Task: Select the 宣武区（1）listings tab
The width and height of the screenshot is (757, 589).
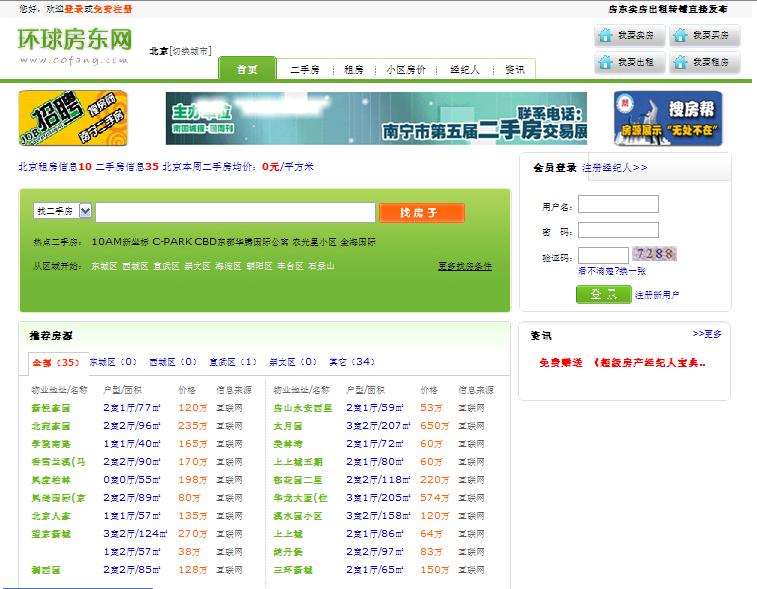Action: [x=233, y=362]
